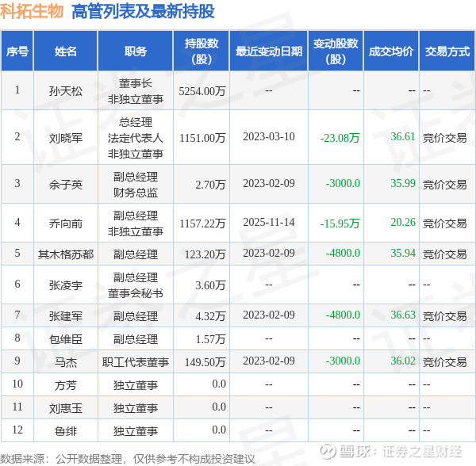Screen dimensions: 476x466
Task: Click the 科拓生物 title text
Action: point(32,11)
